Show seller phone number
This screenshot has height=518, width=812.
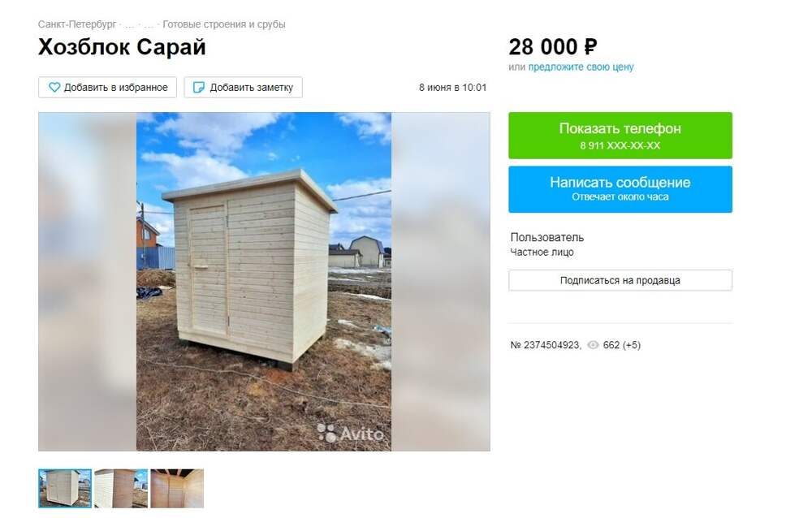point(620,136)
